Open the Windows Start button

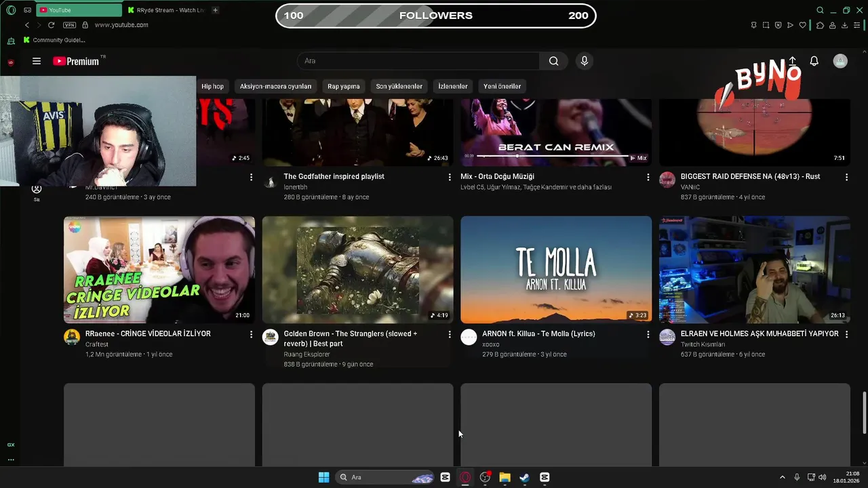click(x=323, y=477)
